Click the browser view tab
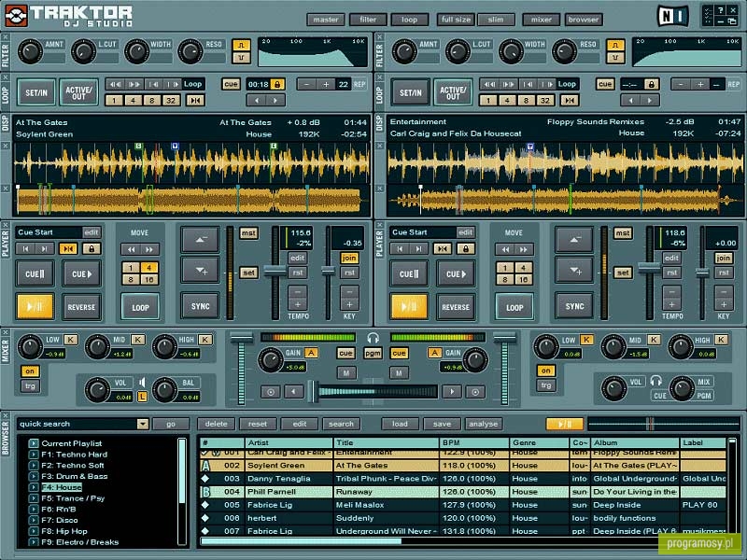Viewport: 747px width, 560px height. tap(583, 20)
